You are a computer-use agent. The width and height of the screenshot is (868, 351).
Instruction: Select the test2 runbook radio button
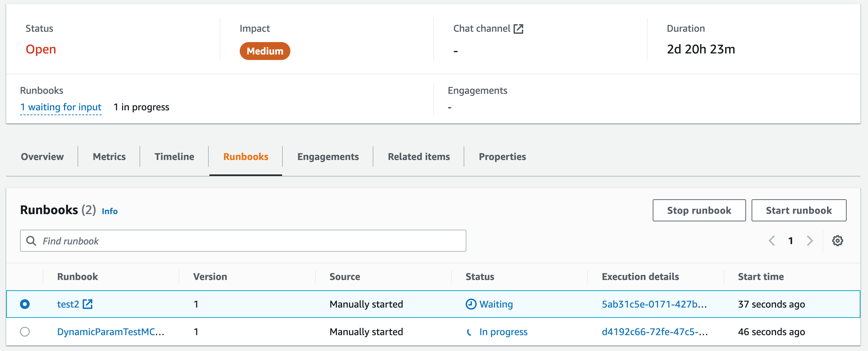click(25, 304)
